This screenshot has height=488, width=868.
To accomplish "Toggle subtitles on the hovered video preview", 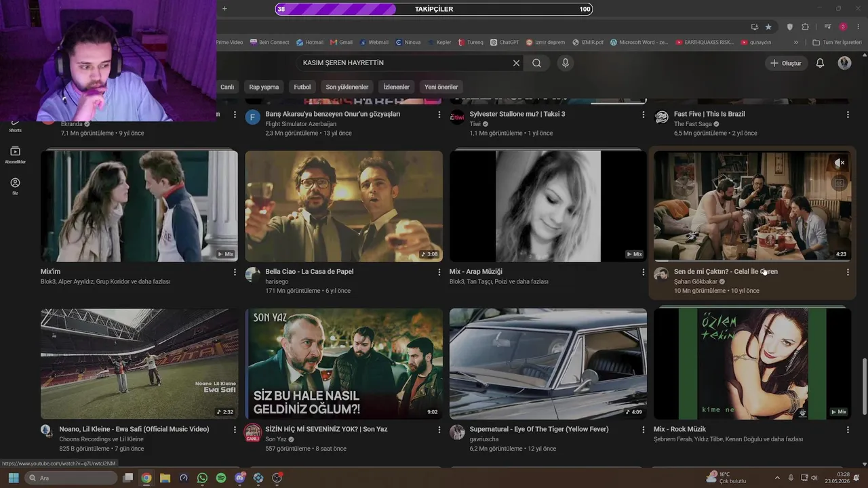I will point(840,183).
